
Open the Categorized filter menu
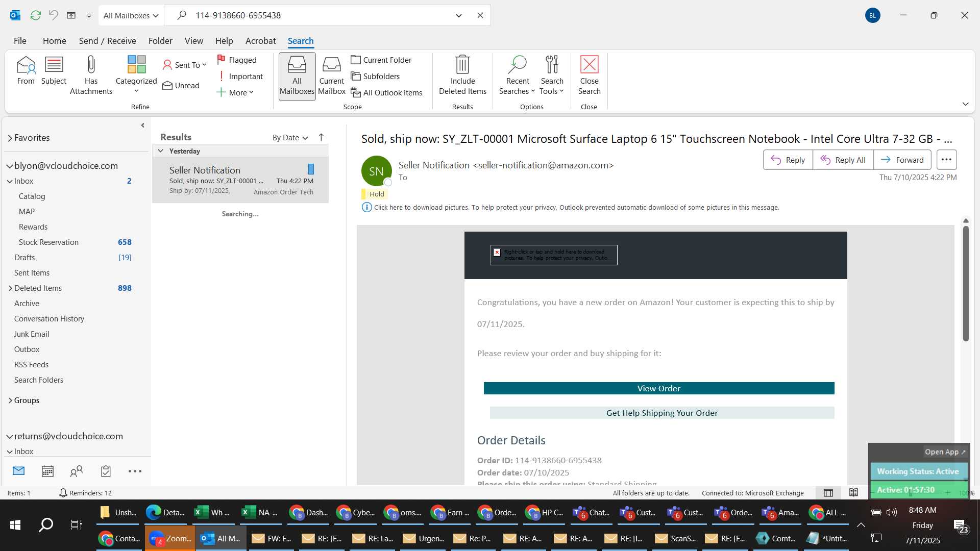136,76
